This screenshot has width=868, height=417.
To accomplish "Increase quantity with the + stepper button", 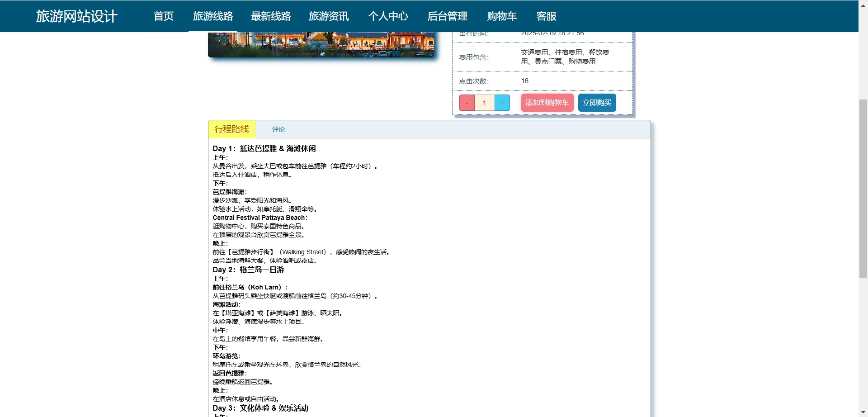I will (502, 103).
